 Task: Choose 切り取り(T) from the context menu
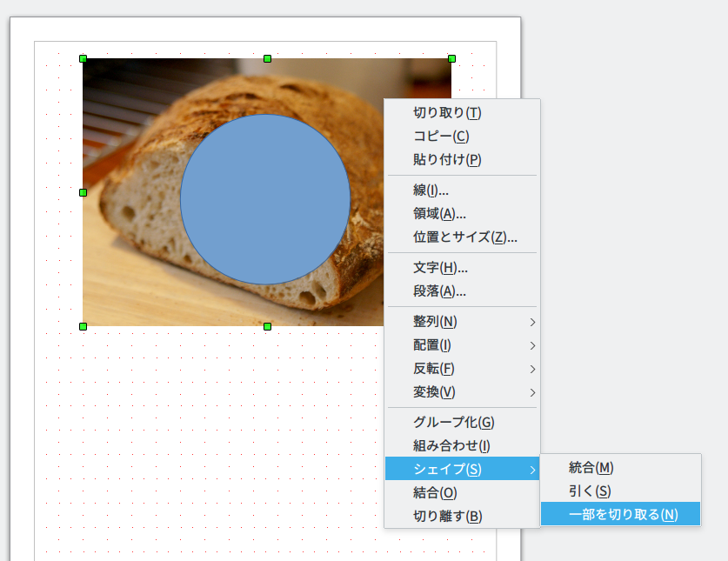pyautogui.click(x=463, y=113)
